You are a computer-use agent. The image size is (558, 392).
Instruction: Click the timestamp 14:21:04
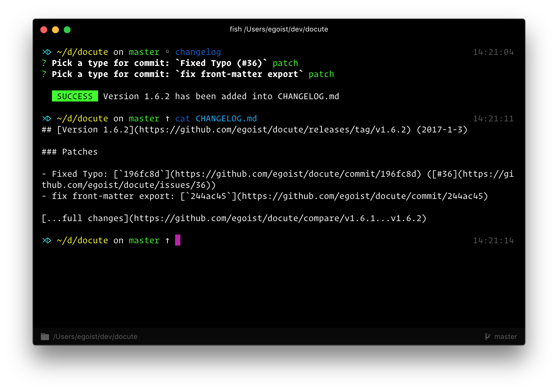pyautogui.click(x=493, y=52)
